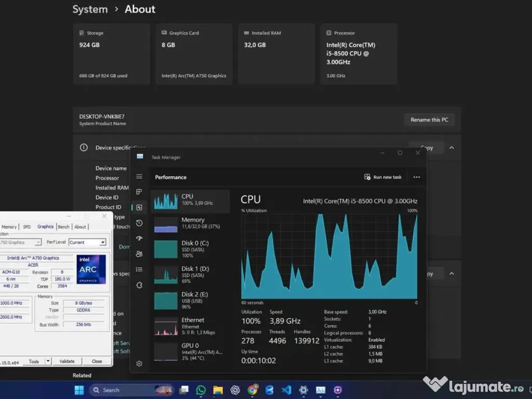Image resolution: width=532 pixels, height=399 pixels.
Task: Open App history in Task Manager sidebar
Action: (x=139, y=223)
